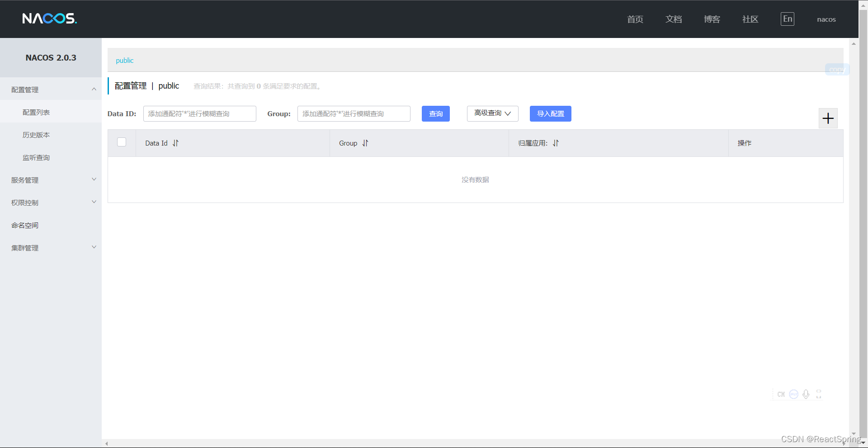This screenshot has height=448, width=868.
Task: Click the blue 查询 button
Action: click(x=435, y=113)
